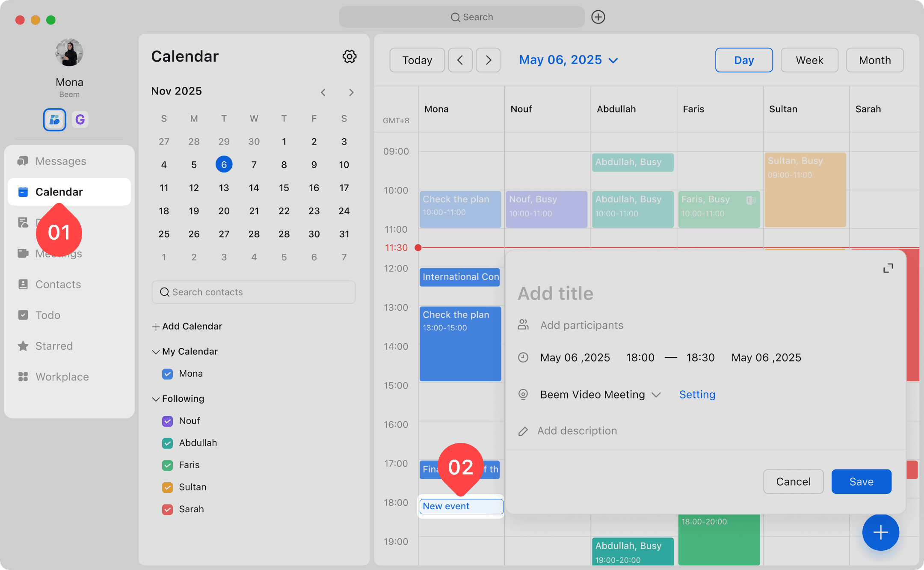Uncheck the Nouf calendar checkbox

pyautogui.click(x=167, y=421)
